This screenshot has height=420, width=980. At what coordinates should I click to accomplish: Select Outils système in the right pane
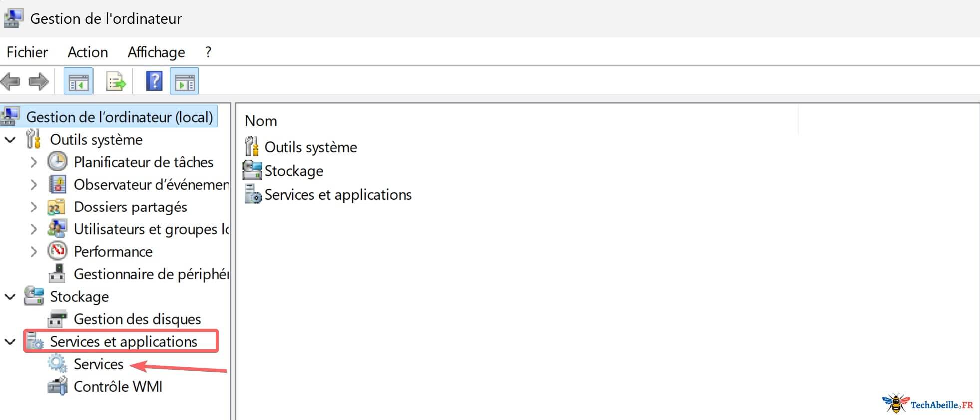311,147
